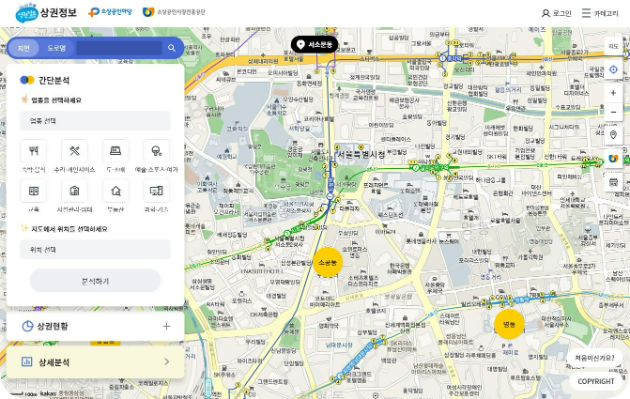Zoom in map with plus button
The image size is (630, 399).
coord(613,93)
